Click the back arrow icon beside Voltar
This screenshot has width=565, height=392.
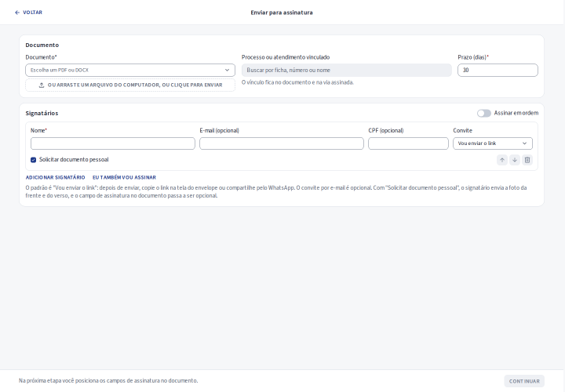pyautogui.click(x=17, y=13)
